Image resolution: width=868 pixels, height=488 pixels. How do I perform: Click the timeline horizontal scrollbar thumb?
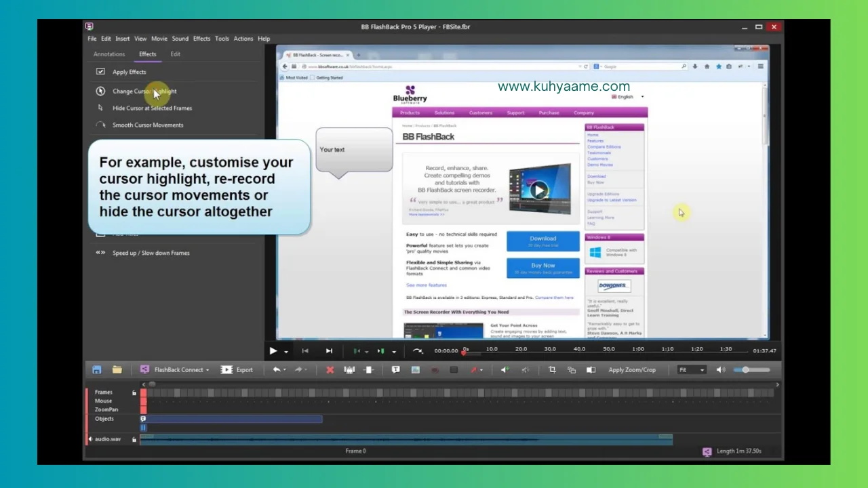[x=152, y=384]
